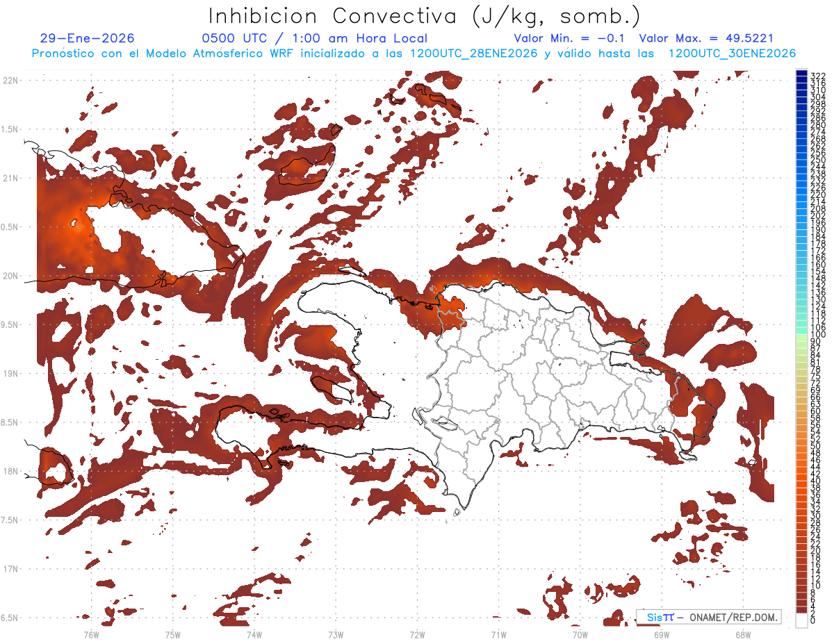Click the title 'Inhibicion Convectiva (J/kg, somb.)'
This screenshot has height=644, width=834.
click(x=425, y=17)
